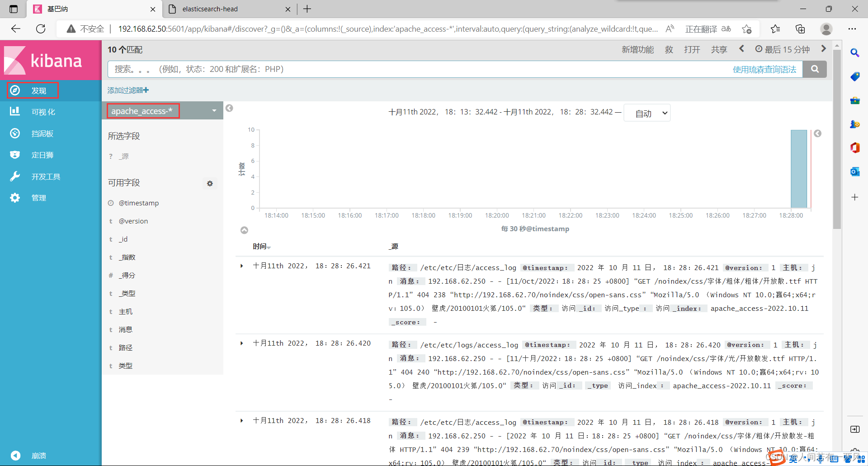Select the _得分 field
The height and width of the screenshot is (466, 868).
[x=127, y=276]
